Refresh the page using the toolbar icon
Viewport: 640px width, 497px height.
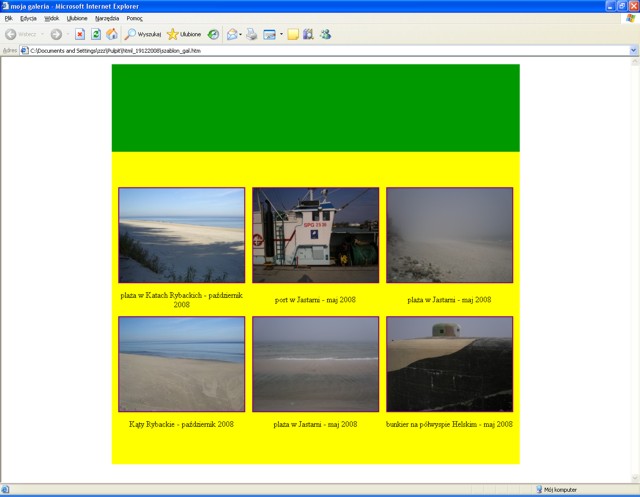click(96, 34)
